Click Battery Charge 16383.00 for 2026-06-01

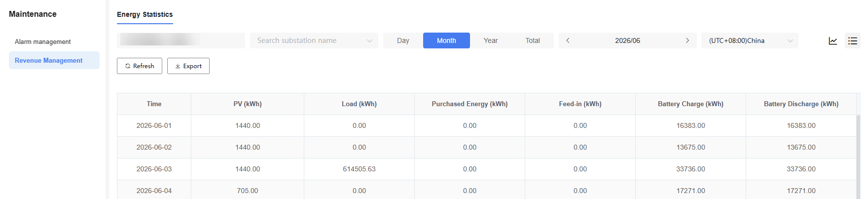point(690,125)
